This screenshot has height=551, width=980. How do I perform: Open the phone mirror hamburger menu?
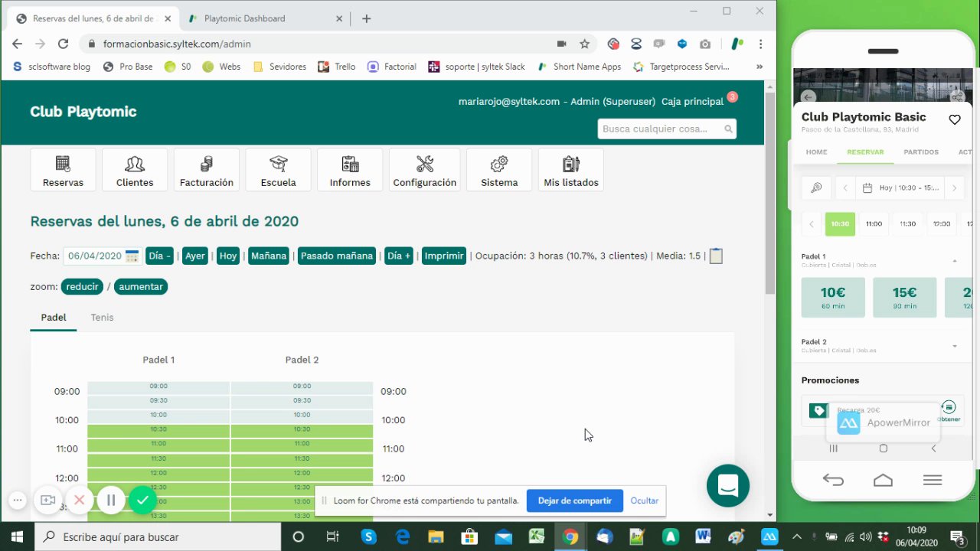[x=933, y=481]
